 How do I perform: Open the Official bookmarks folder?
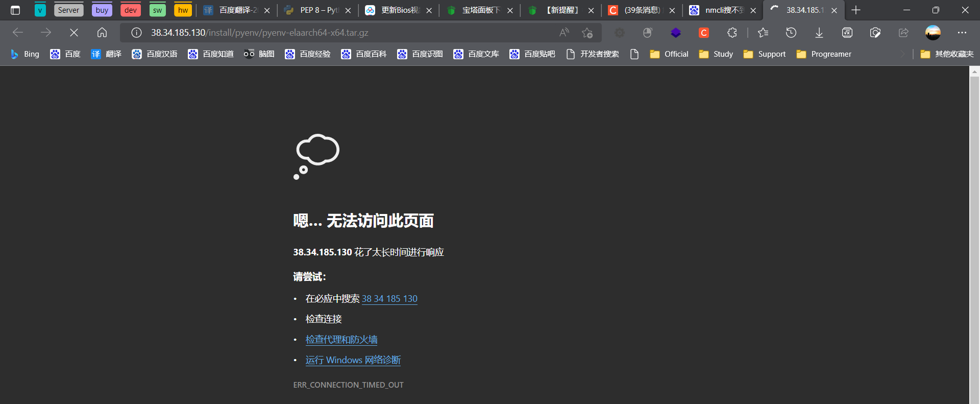tap(669, 54)
